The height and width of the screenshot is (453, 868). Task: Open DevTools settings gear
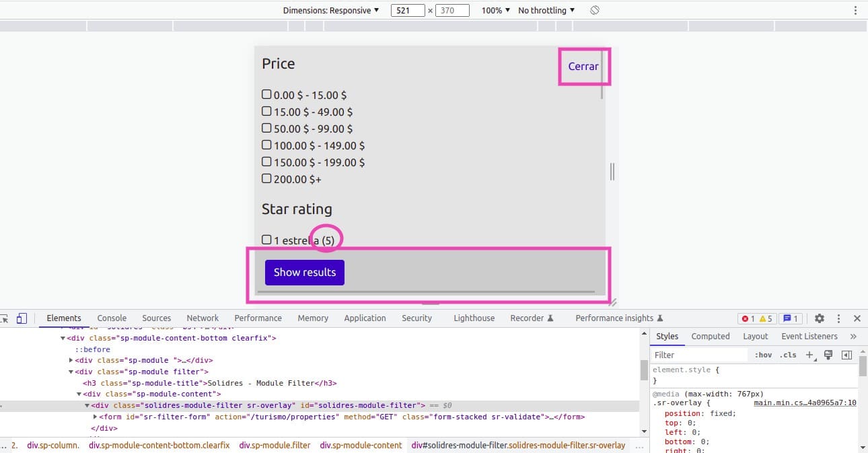coord(819,318)
